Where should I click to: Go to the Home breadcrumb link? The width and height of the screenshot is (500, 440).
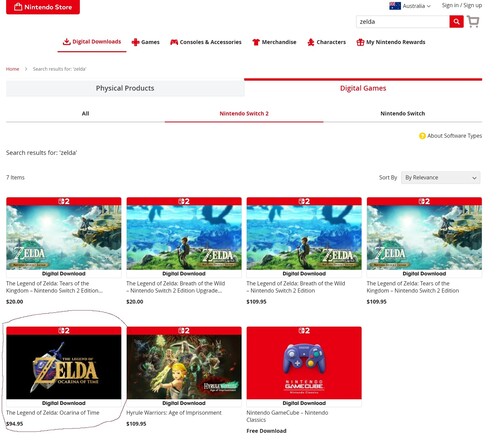[12, 69]
